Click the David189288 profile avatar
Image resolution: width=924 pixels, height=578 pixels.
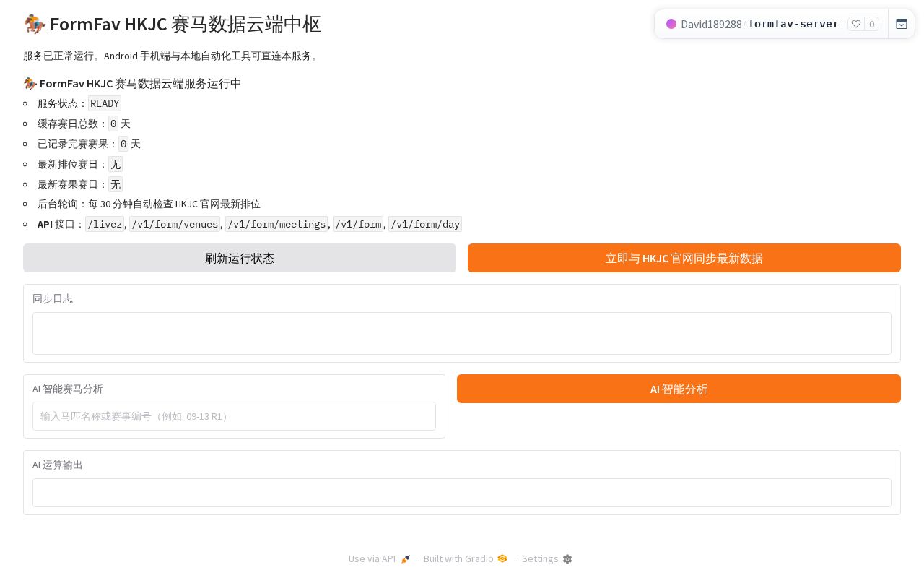coord(671,24)
